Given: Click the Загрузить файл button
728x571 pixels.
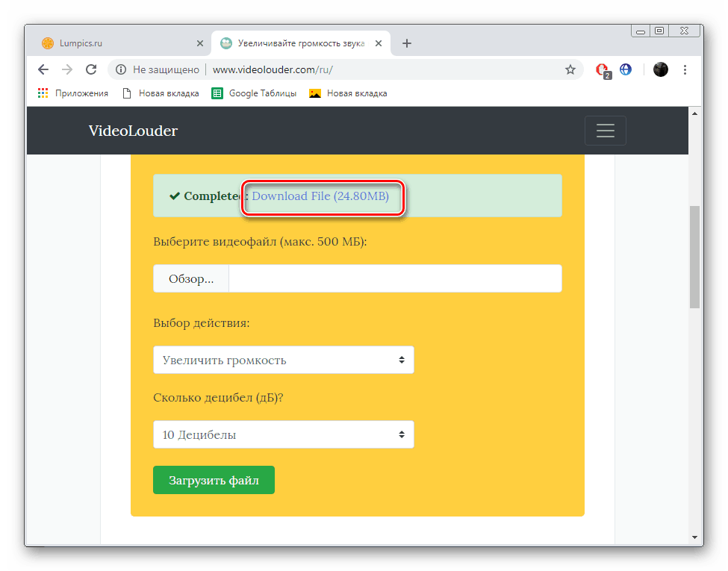Looking at the screenshot, I should (214, 480).
